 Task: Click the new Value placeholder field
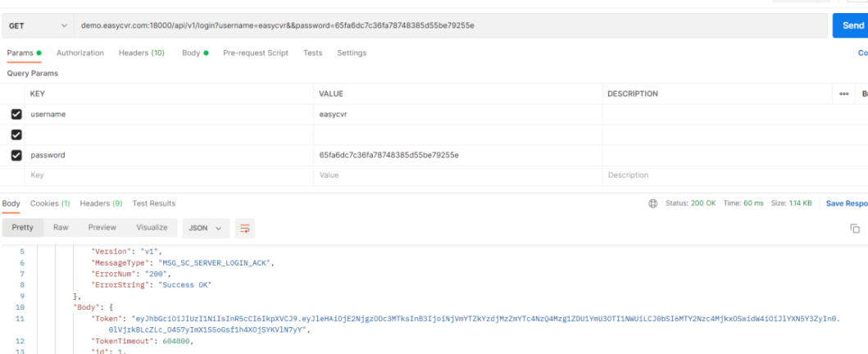click(458, 175)
